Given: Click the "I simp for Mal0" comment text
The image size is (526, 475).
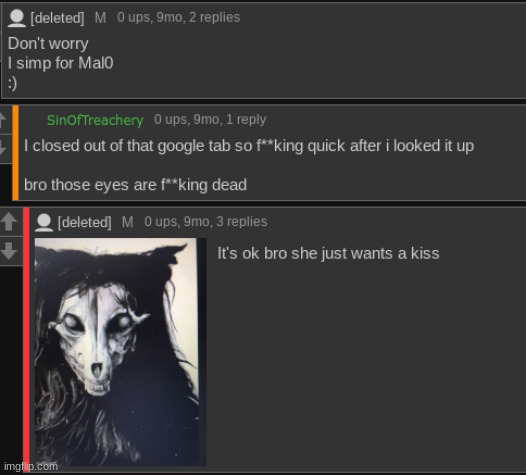Looking at the screenshot, I should (x=60, y=63).
